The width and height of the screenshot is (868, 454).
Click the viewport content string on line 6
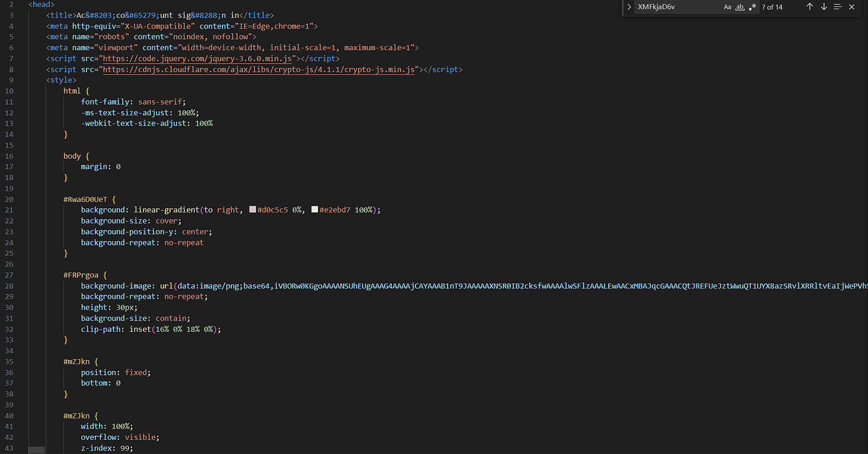click(296, 48)
